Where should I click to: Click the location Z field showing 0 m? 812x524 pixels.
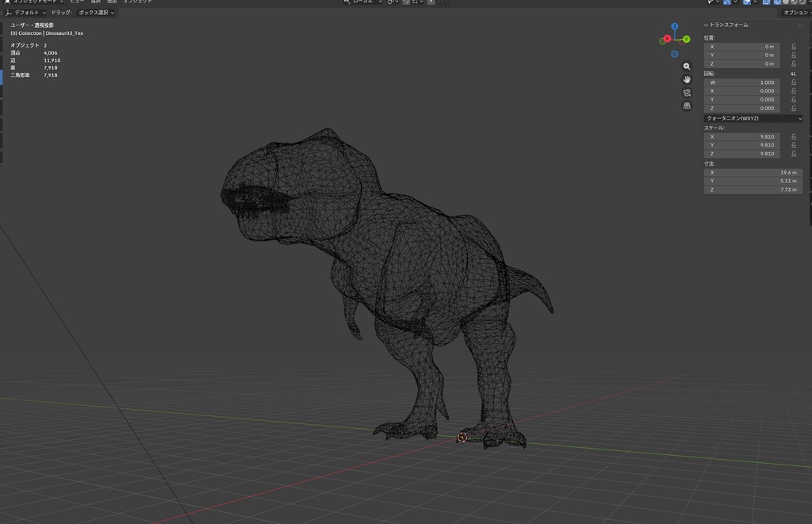(741, 63)
